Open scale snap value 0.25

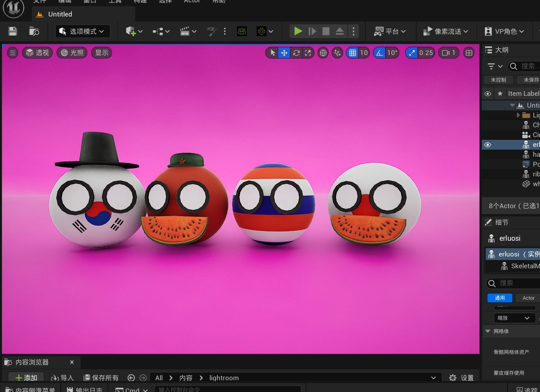coord(426,53)
